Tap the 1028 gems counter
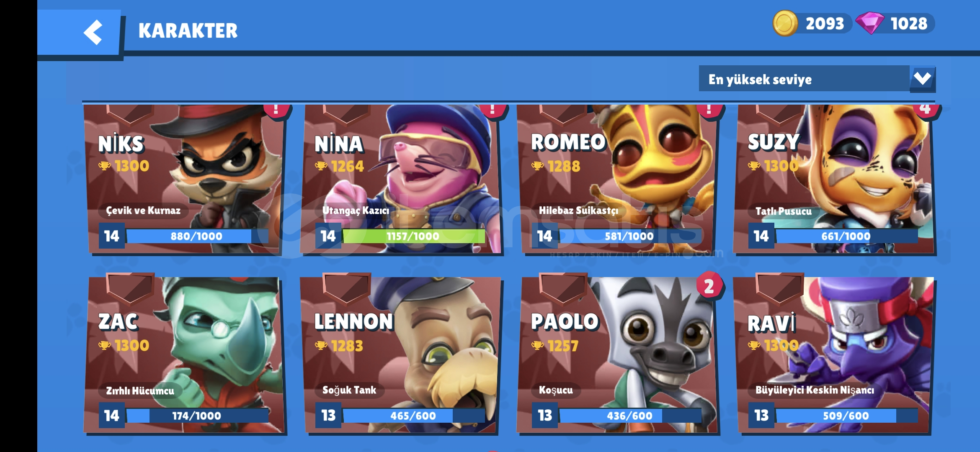Viewport: 980px width, 452px height. click(908, 23)
